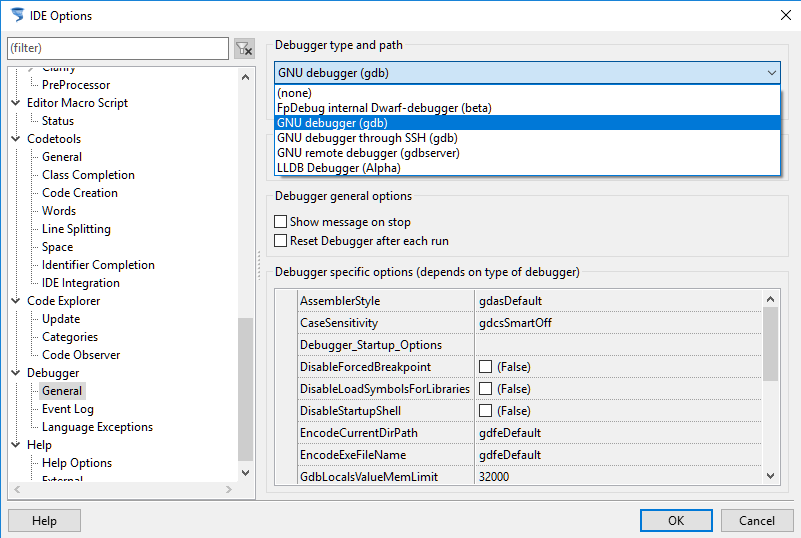Choose FpDebug internal Dwarf-debugger (beta)

(527, 108)
